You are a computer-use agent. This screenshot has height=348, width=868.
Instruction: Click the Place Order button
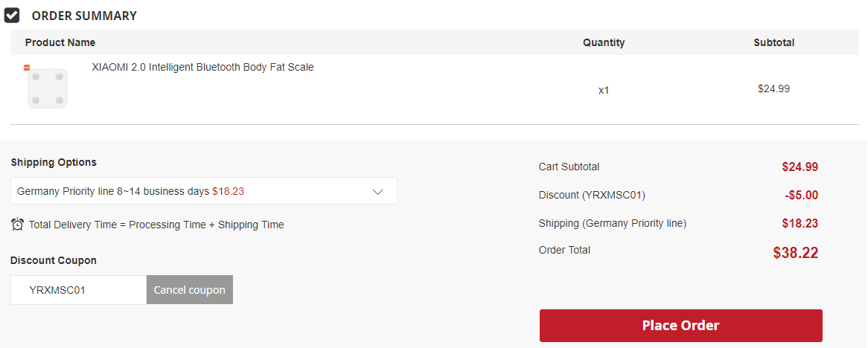681,325
